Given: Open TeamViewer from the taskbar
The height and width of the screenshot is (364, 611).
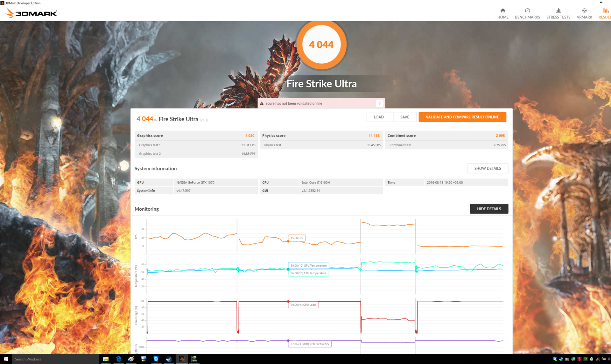Looking at the screenshot, I should [156, 359].
